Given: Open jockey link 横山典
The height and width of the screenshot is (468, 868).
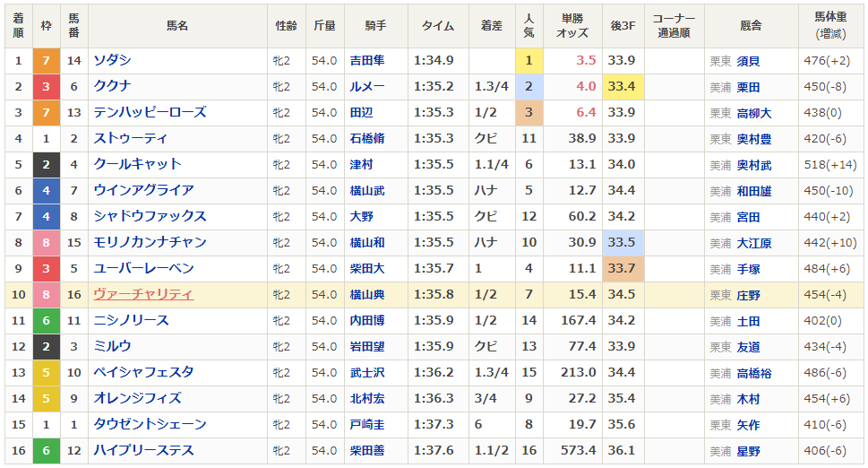Looking at the screenshot, I should [367, 295].
